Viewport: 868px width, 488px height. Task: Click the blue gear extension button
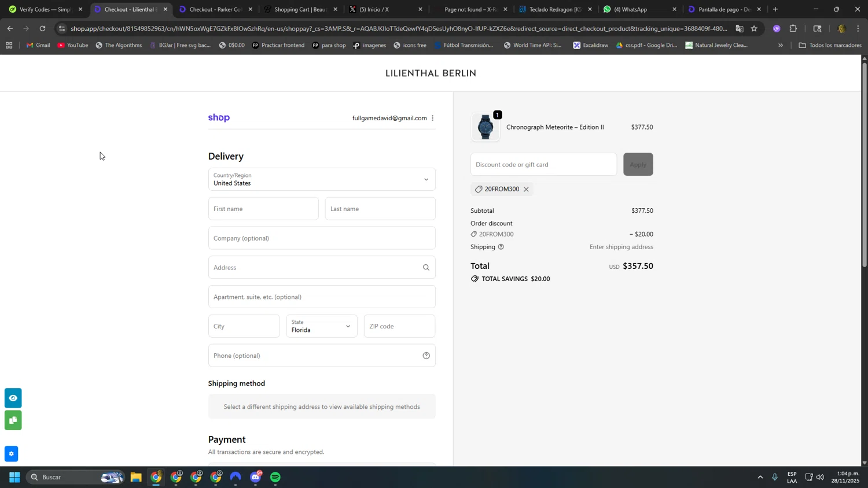pyautogui.click(x=11, y=454)
